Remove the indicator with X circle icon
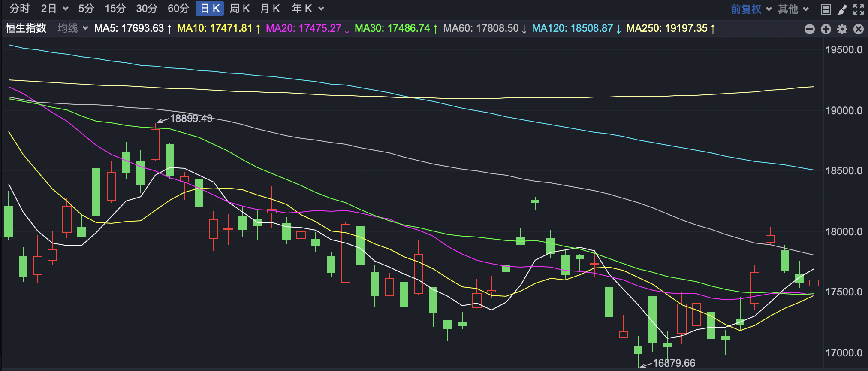The image size is (868, 371). pos(859,29)
